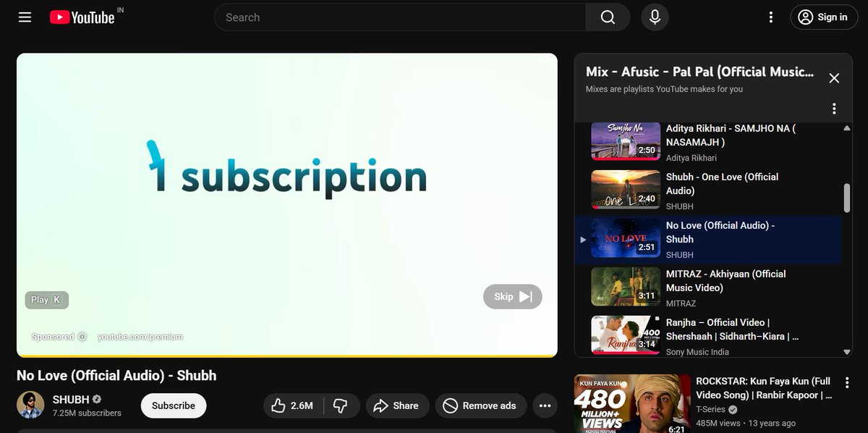Screen dimensions: 868x433
Task: Click the No Love video title
Action: point(116,375)
